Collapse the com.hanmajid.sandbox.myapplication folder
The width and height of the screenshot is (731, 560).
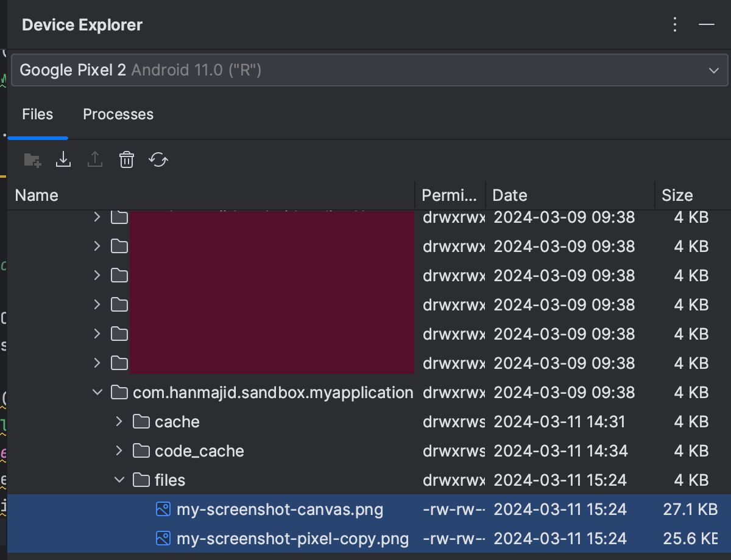[x=97, y=393]
